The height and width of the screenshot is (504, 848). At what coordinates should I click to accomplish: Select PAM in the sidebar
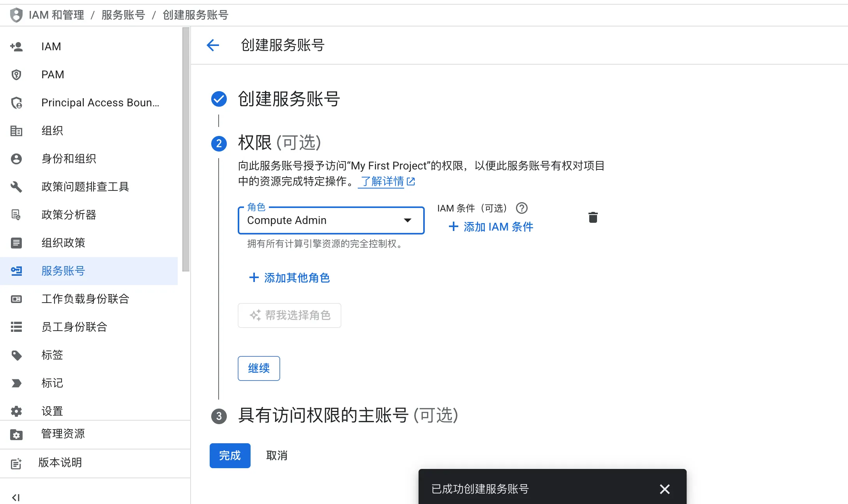[52, 74]
